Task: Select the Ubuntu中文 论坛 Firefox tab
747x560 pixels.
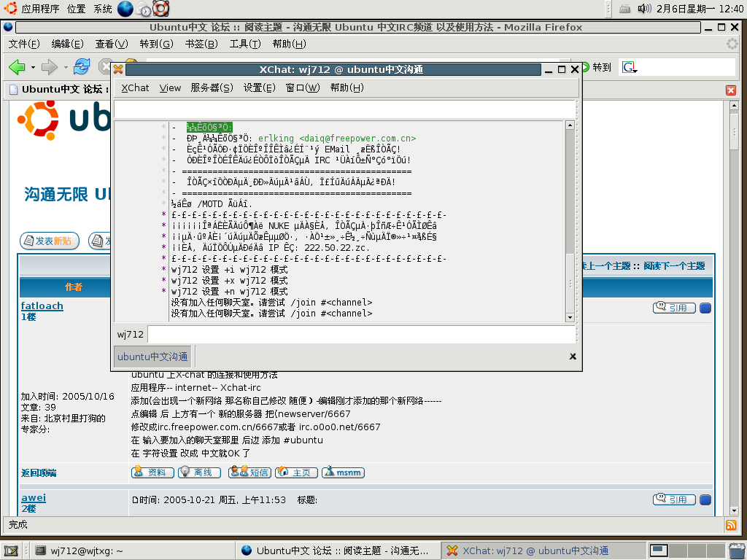Action: 58,90
